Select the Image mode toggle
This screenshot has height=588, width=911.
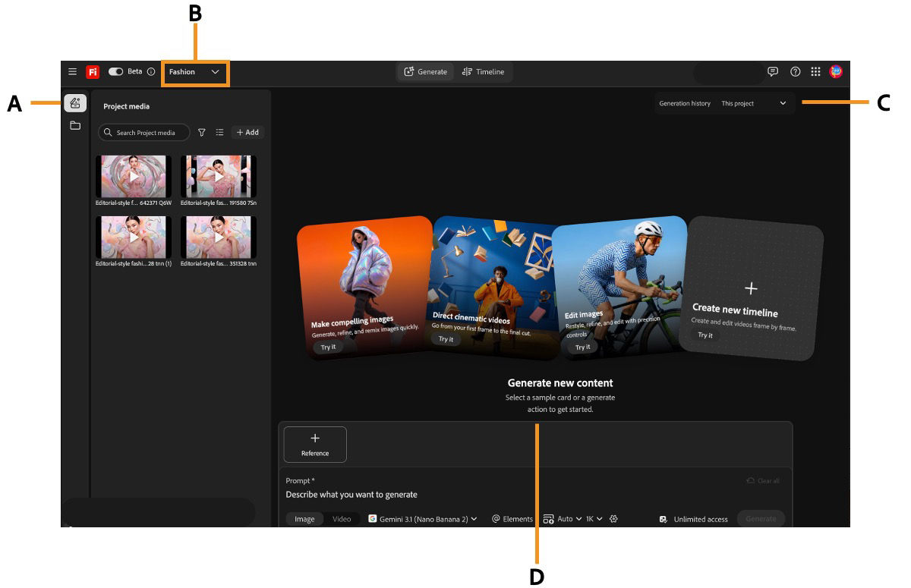(304, 519)
